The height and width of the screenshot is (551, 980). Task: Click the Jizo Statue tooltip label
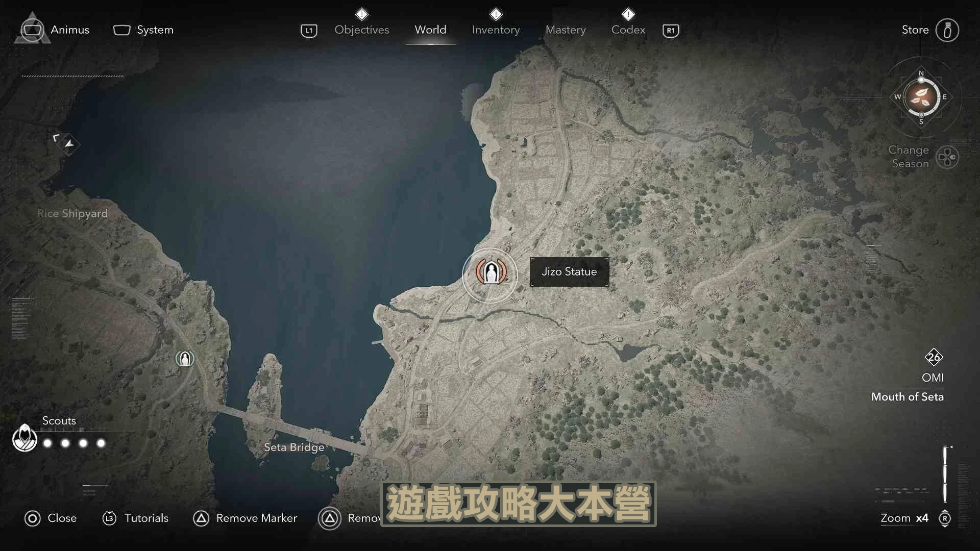[569, 272]
